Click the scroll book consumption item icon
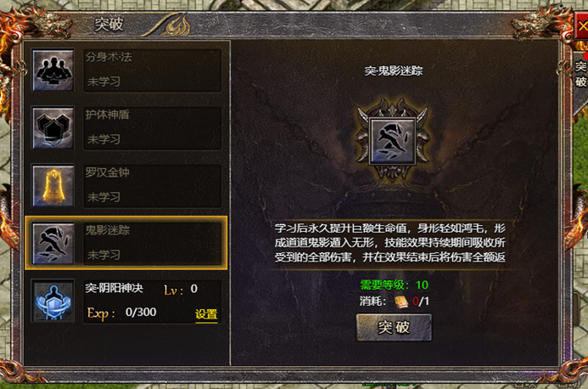 click(401, 302)
